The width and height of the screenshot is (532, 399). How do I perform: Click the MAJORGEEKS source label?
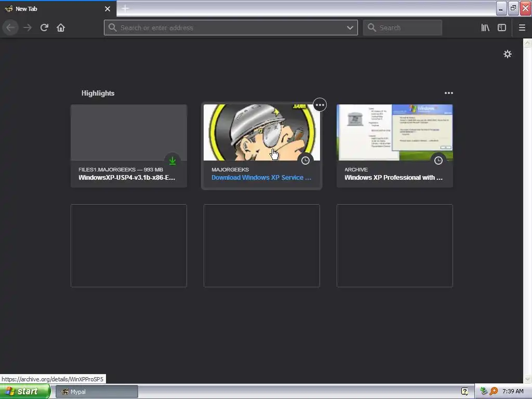(x=230, y=169)
